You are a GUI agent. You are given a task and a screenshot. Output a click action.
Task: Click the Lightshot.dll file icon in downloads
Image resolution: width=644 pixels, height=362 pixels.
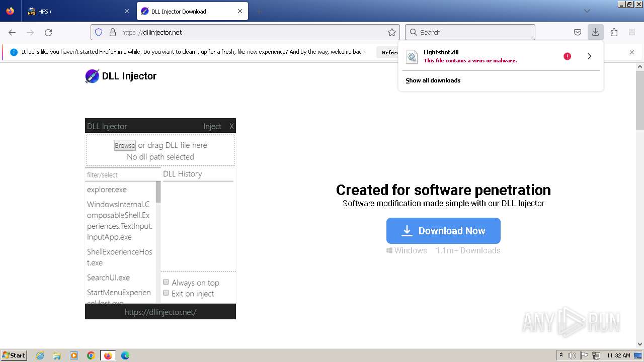pyautogui.click(x=412, y=57)
